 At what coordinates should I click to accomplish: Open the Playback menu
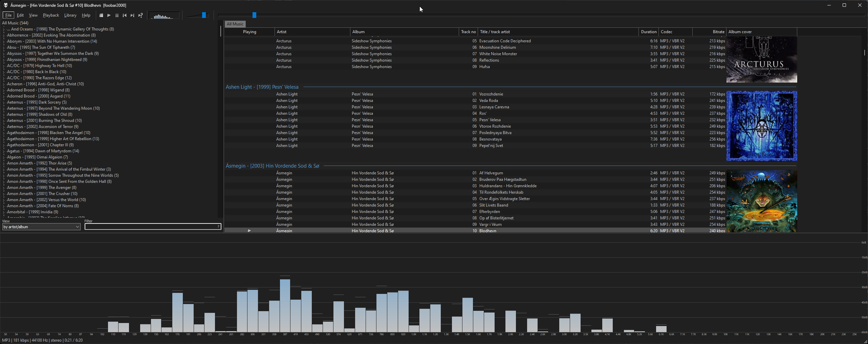click(x=51, y=15)
